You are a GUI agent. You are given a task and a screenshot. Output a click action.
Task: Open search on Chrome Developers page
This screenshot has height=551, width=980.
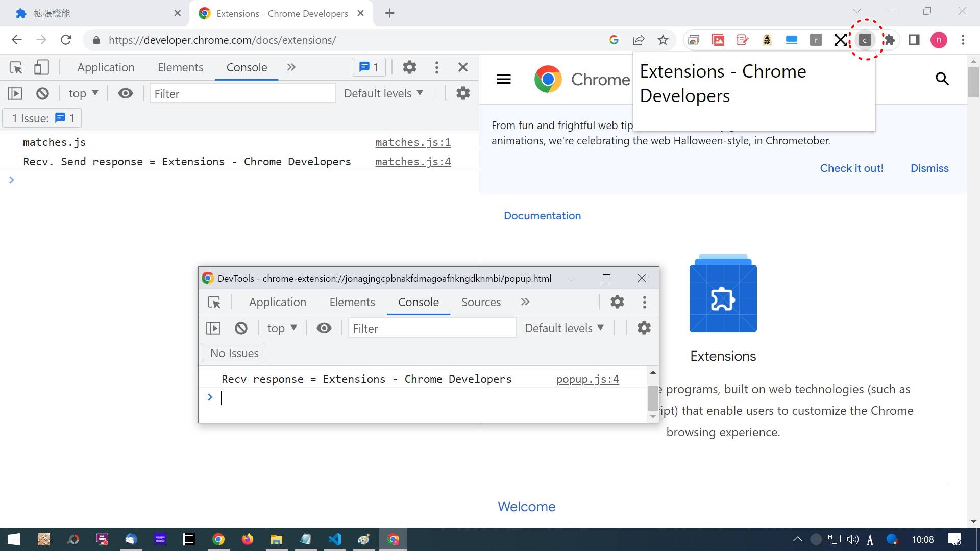pos(942,79)
